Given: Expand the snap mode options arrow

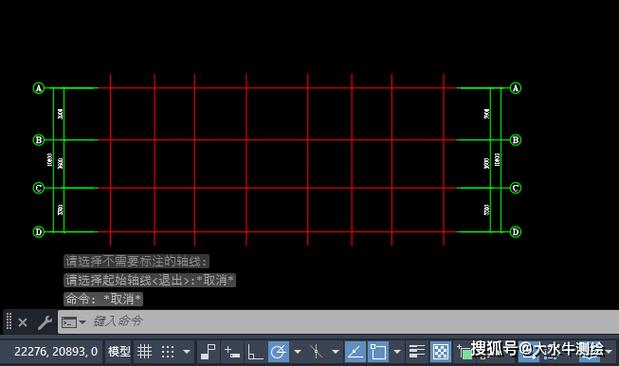Looking at the screenshot, I should tap(187, 351).
